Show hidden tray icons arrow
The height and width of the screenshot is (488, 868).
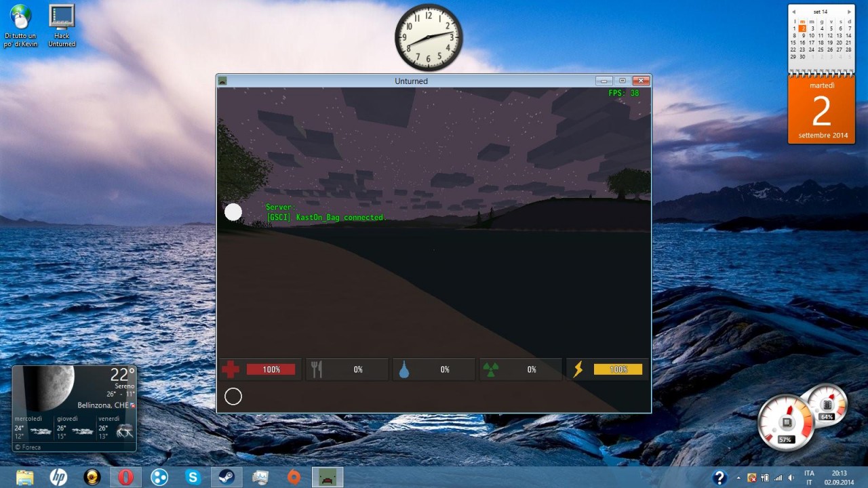tap(738, 478)
